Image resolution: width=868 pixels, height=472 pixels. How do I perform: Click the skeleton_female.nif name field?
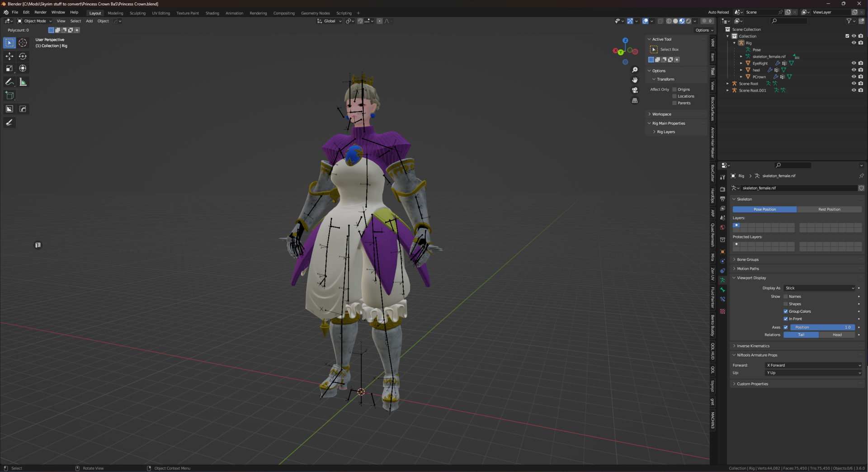(x=798, y=188)
